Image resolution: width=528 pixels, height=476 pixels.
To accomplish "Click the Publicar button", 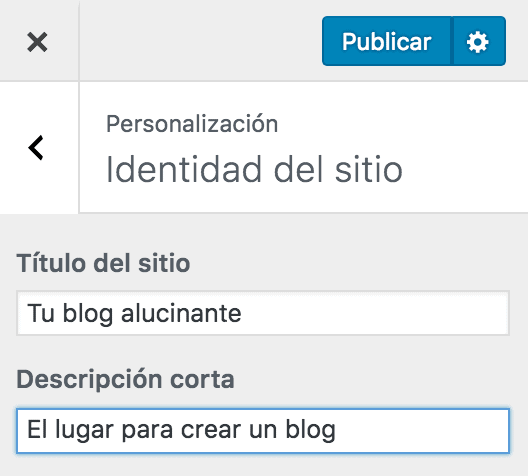I will pos(386,41).
